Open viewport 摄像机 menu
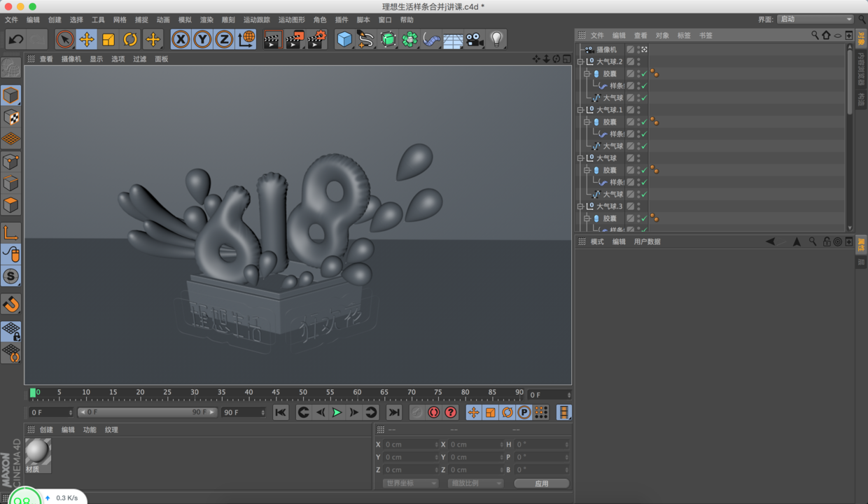 coord(71,59)
